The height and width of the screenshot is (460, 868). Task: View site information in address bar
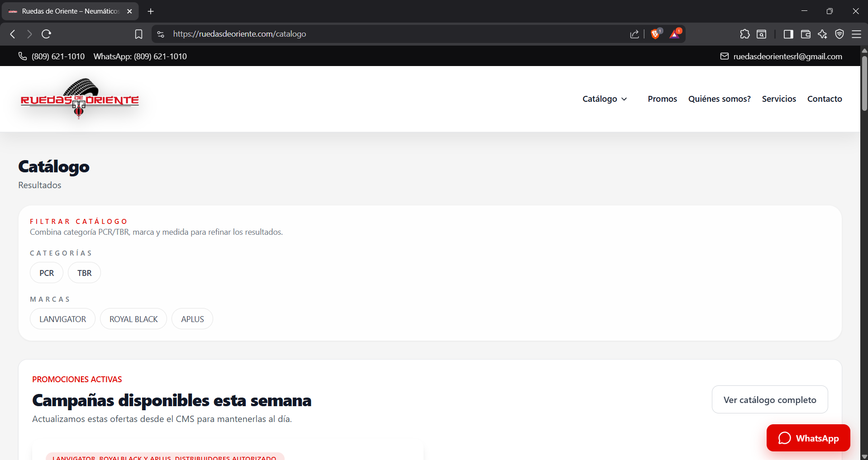pyautogui.click(x=161, y=34)
